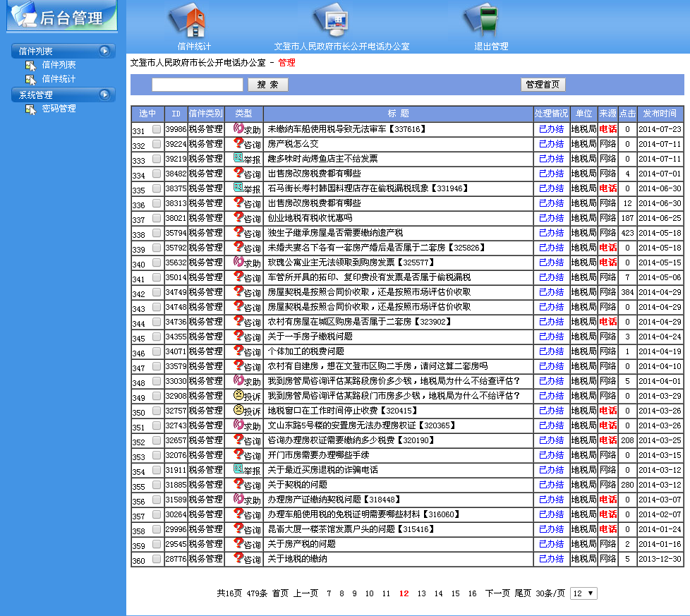Collapse the 系统管理 sidebar section arrow
690x616 pixels.
click(104, 95)
